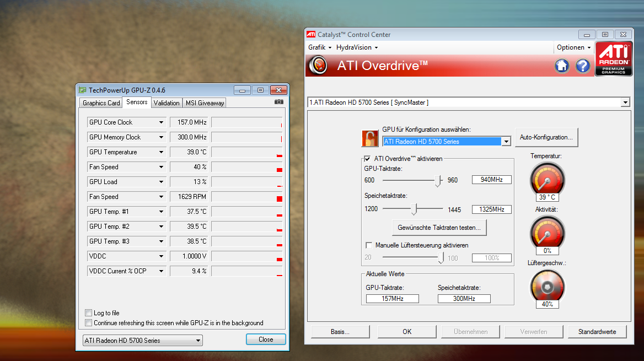Screen dimensions: 644x361
Task: Click the GPU-Taktrate slider handle
Action: pos(439,181)
